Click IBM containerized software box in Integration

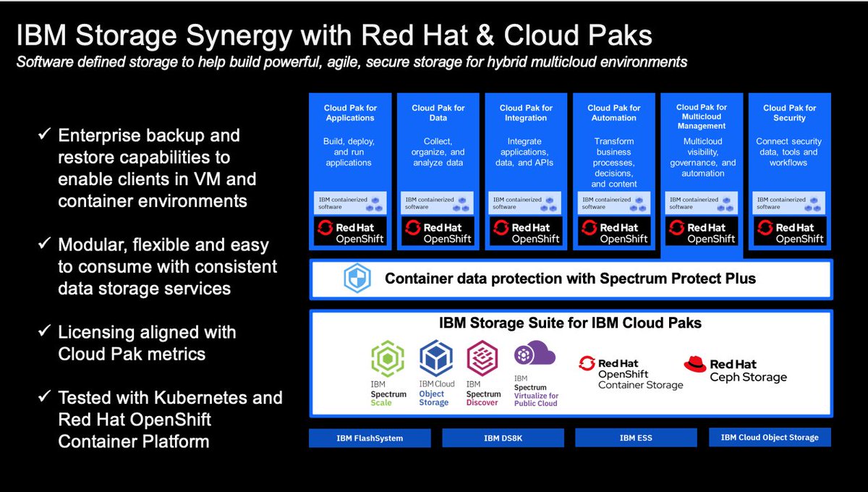(x=525, y=203)
